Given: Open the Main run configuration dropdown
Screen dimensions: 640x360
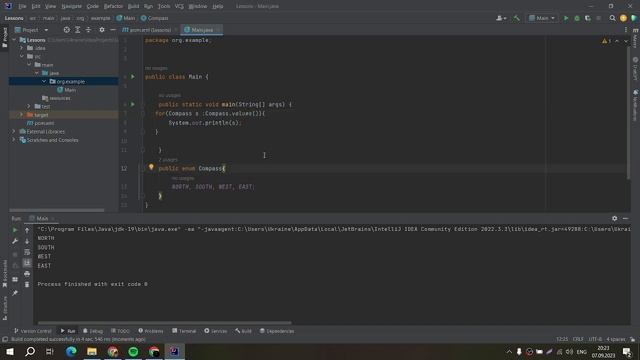Looking at the screenshot, I should point(542,18).
